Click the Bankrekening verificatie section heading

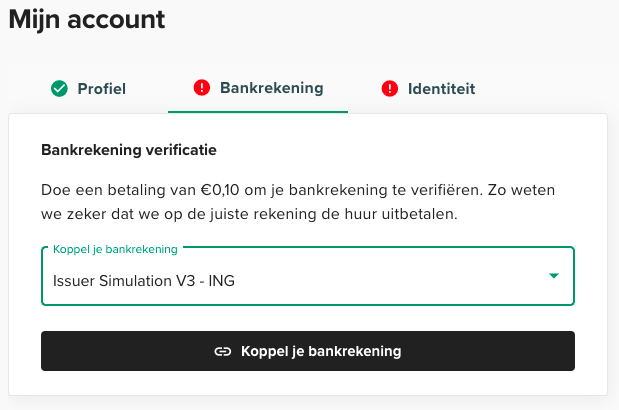tap(129, 150)
